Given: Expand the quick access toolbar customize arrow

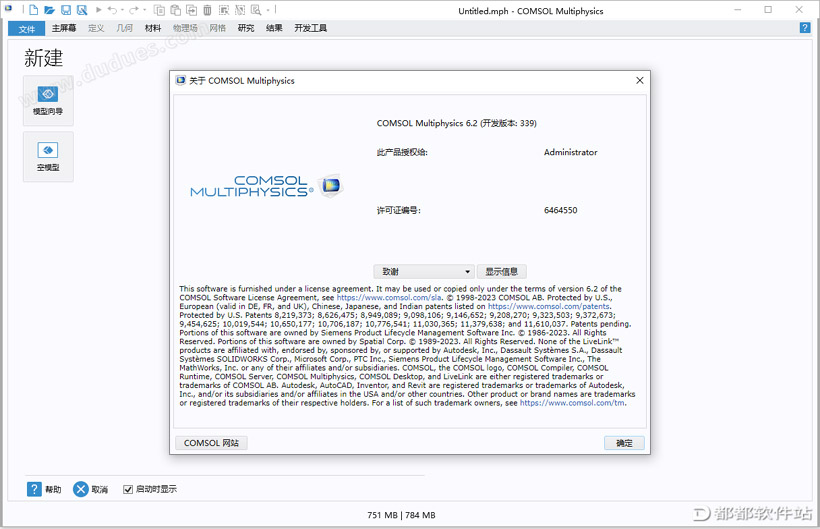Looking at the screenshot, I should point(268,10).
